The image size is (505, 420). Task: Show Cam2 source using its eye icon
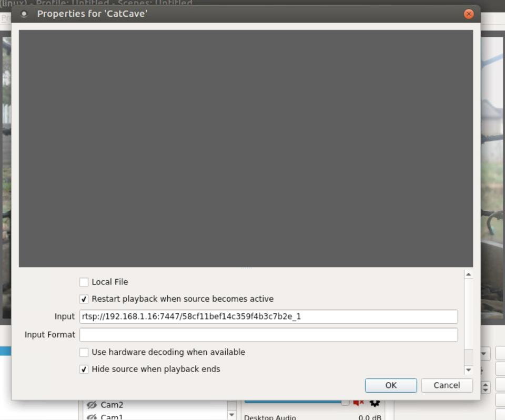92,405
